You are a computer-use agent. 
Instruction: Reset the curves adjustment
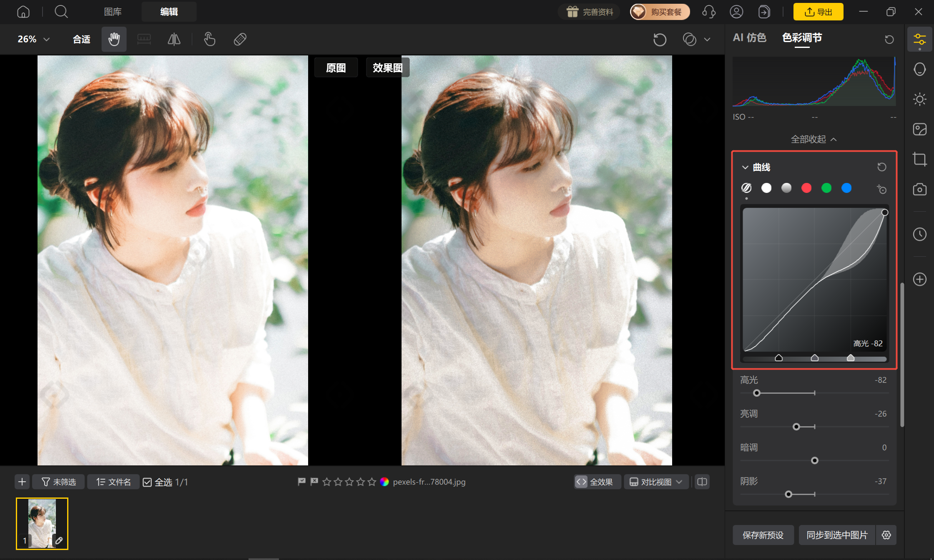pyautogui.click(x=881, y=167)
